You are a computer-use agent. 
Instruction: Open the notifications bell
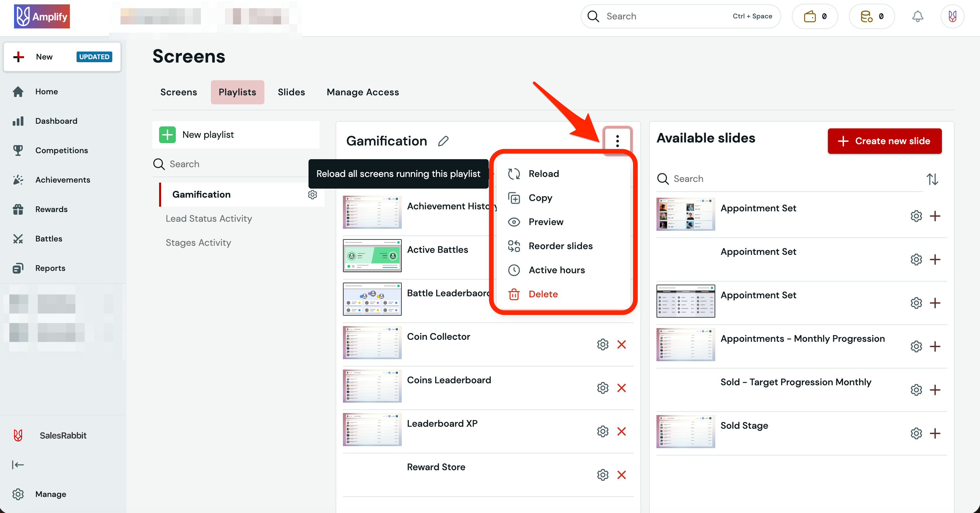click(x=917, y=16)
